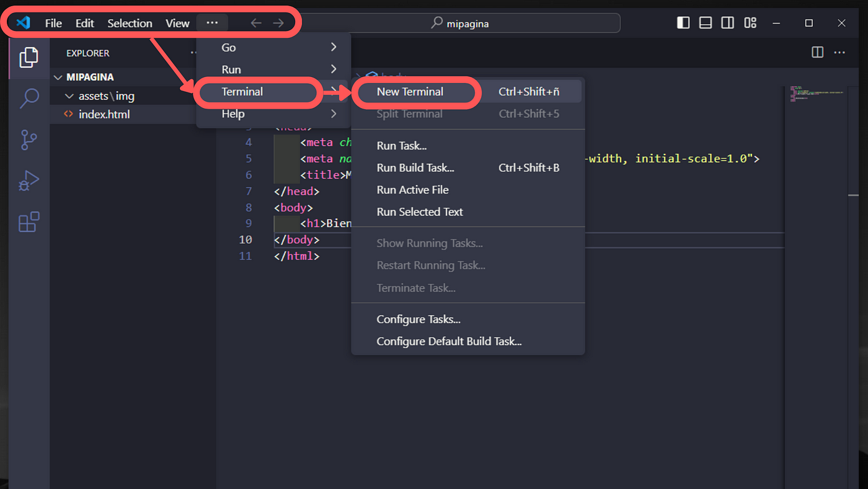Open the Source Control icon
Viewport: 868px width, 489px height.
pyautogui.click(x=29, y=140)
